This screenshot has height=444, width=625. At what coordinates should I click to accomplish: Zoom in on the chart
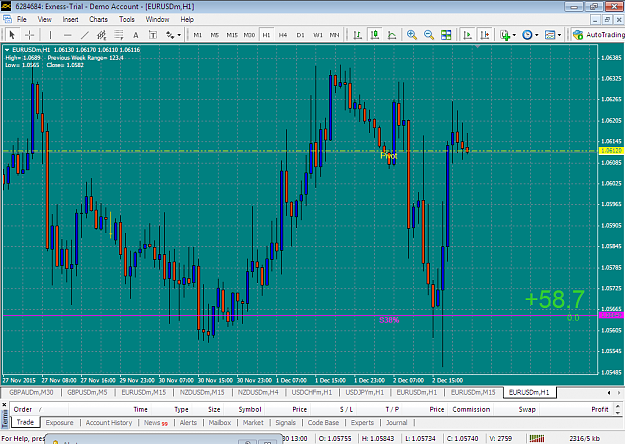(412, 35)
